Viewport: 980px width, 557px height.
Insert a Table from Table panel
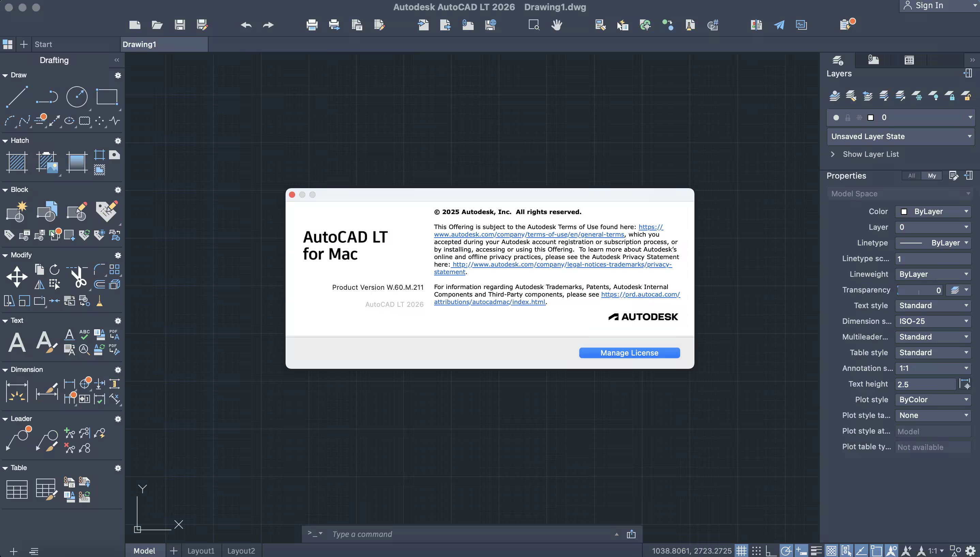click(x=17, y=489)
